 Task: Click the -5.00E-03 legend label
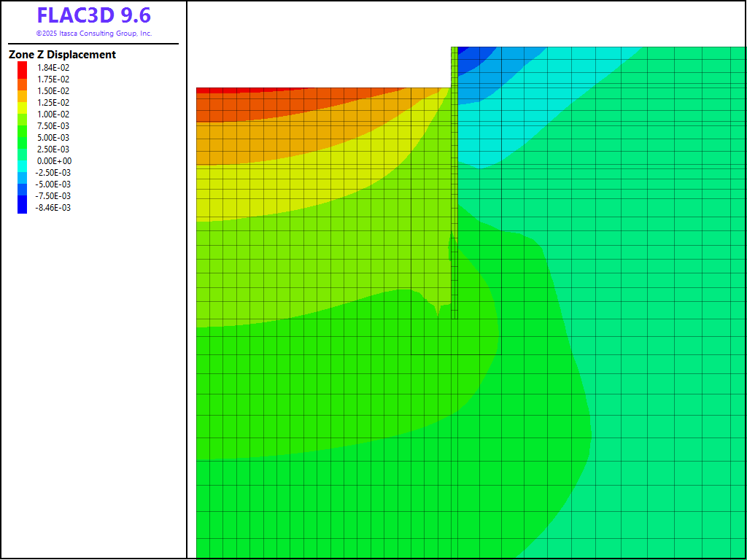(x=53, y=184)
